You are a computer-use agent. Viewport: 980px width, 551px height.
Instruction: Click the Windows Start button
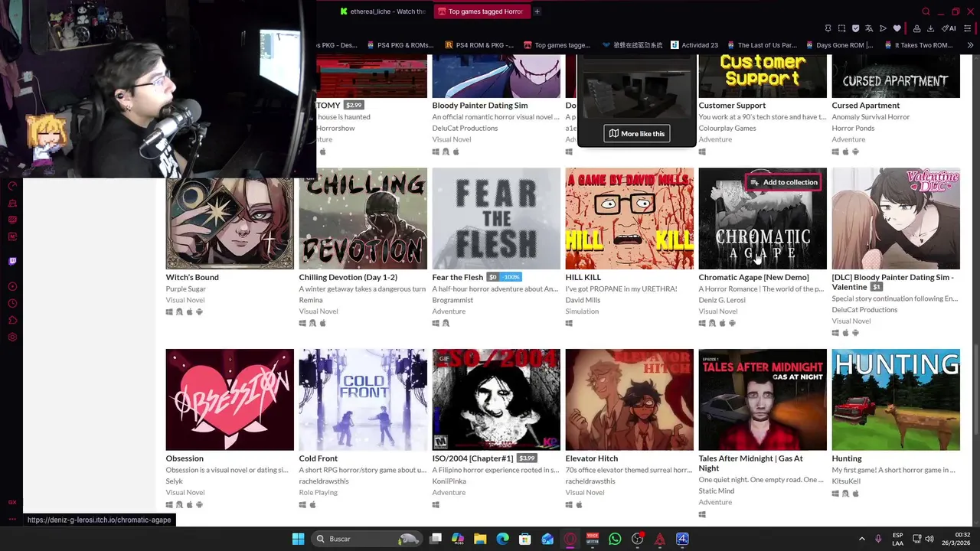coord(298,539)
